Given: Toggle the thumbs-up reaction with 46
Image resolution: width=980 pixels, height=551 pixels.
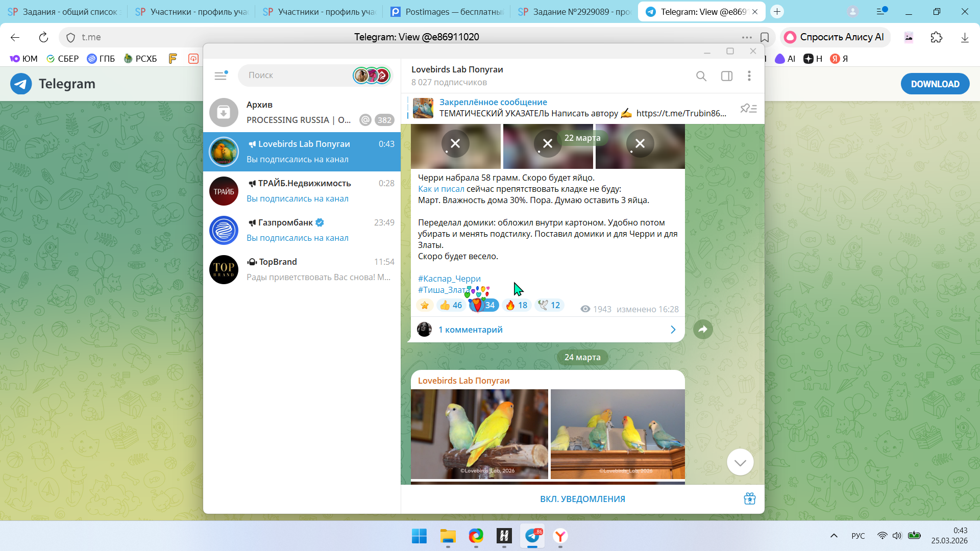Looking at the screenshot, I should (x=451, y=305).
